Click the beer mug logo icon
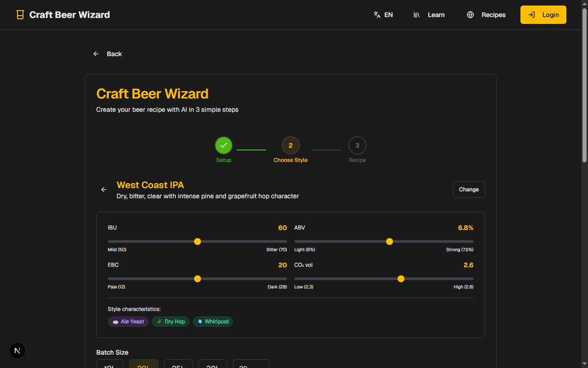This screenshot has height=368, width=588. tap(20, 15)
